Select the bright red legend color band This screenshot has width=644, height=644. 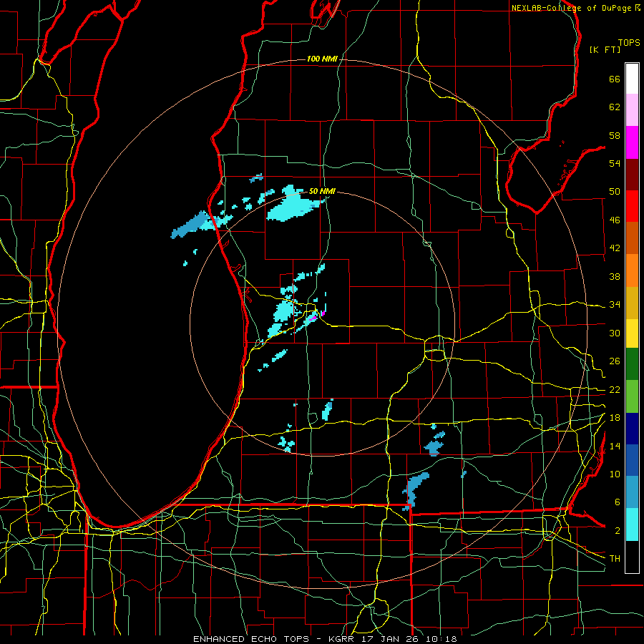coord(632,206)
